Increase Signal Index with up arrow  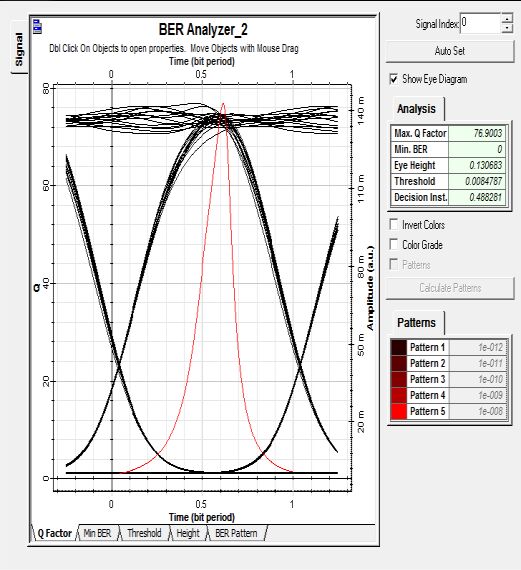[x=507, y=18]
